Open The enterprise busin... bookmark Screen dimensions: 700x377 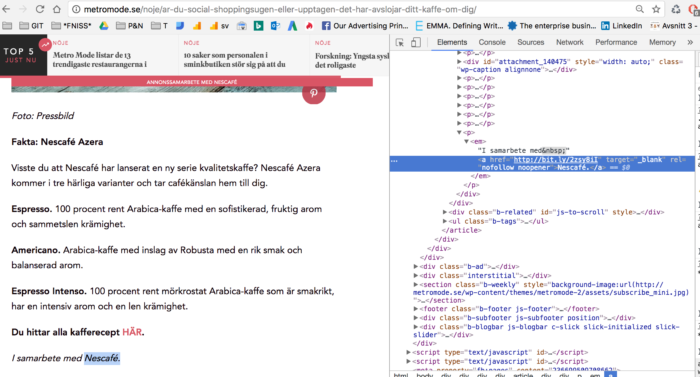(552, 26)
